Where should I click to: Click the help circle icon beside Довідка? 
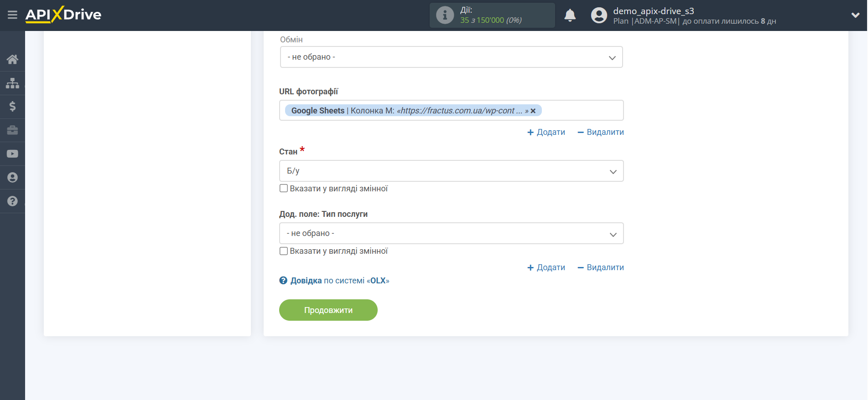pyautogui.click(x=283, y=281)
